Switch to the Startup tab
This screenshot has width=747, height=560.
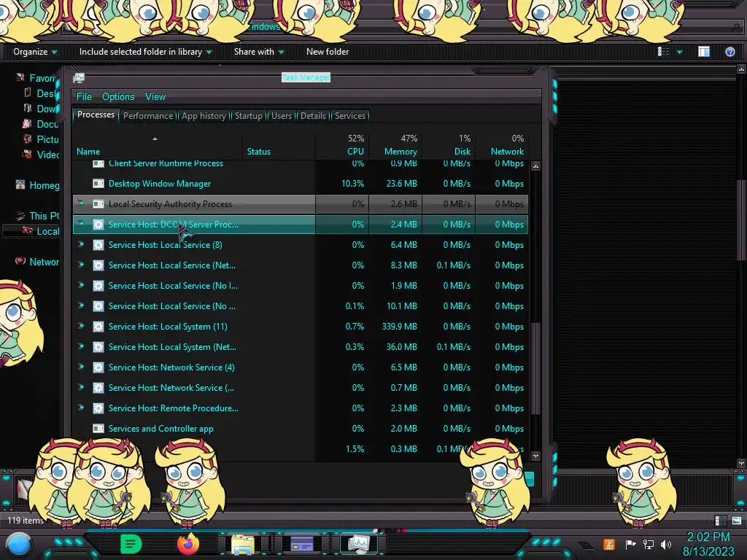click(x=248, y=116)
